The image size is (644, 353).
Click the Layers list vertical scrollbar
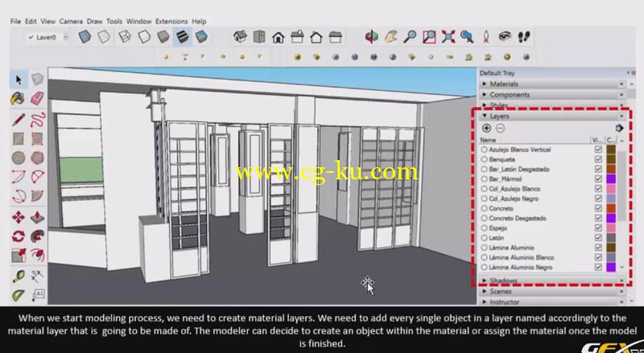point(621,185)
